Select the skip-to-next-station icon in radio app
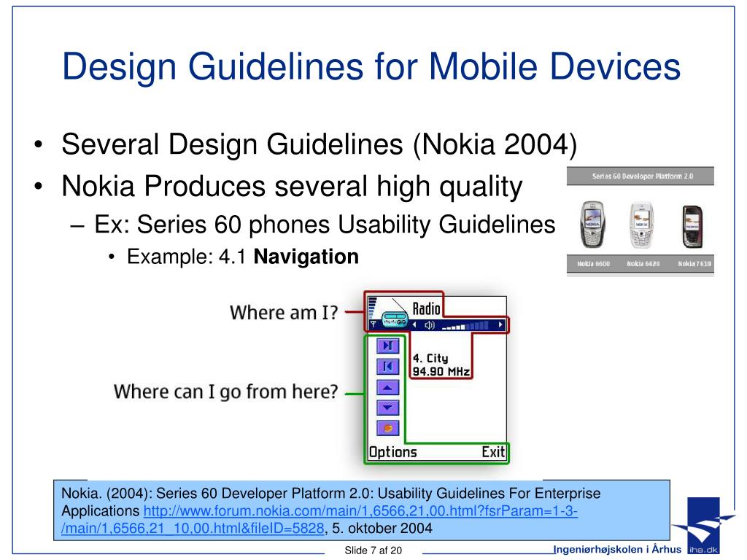This screenshot has height=560, width=747. pyautogui.click(x=388, y=346)
